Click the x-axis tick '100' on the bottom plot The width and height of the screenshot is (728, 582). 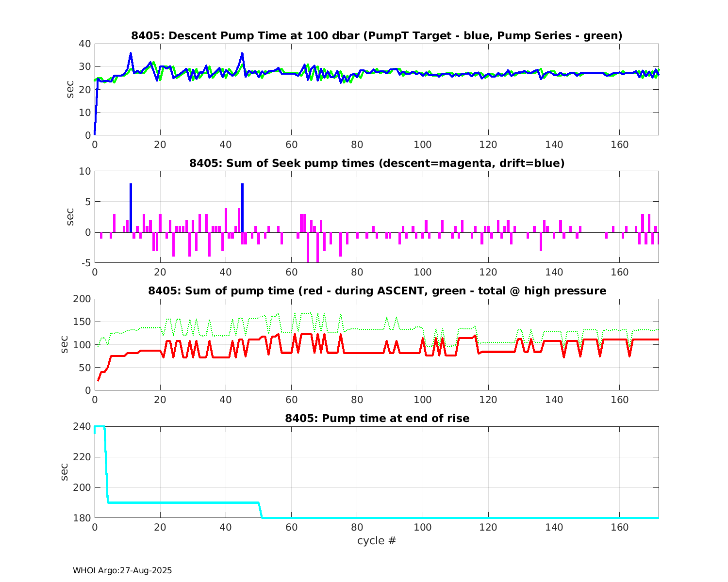point(422,527)
